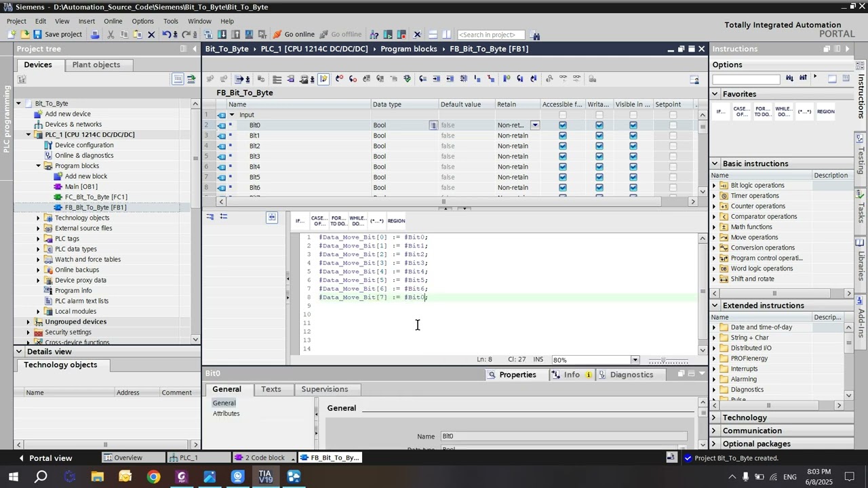Screen dimensions: 868x488
Task: Toggle Accessible checkbox for Bit3 row
Action: (563, 157)
